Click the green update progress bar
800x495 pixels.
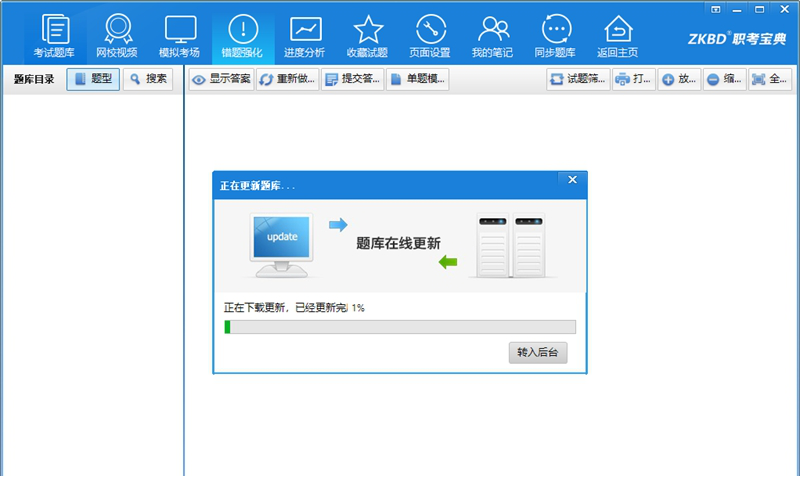pos(400,327)
